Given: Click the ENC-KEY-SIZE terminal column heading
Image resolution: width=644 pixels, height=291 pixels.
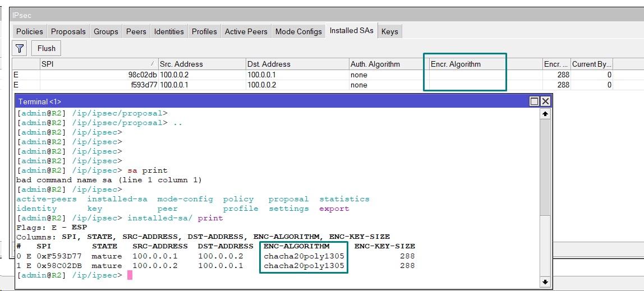Looking at the screenshot, I should pyautogui.click(x=384, y=246).
